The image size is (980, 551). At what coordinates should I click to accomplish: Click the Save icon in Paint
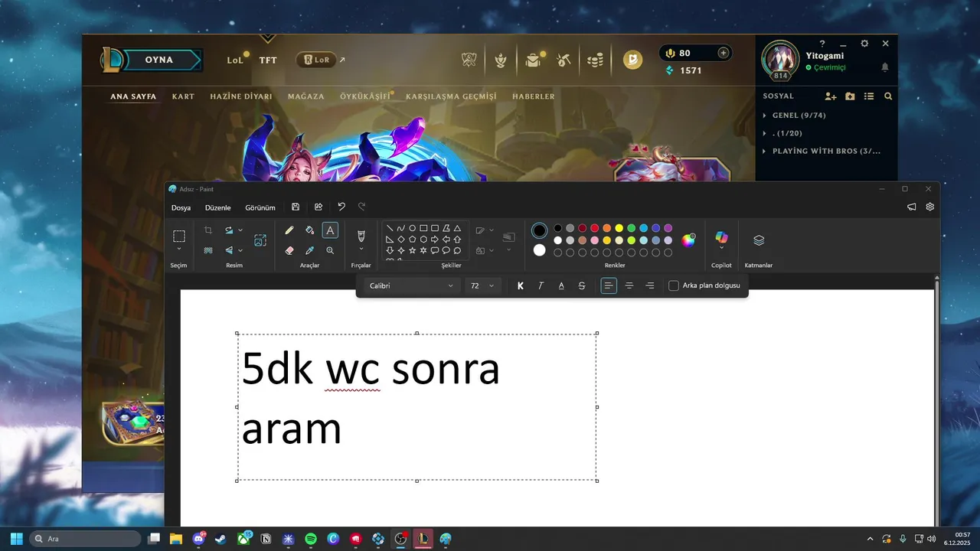point(296,207)
